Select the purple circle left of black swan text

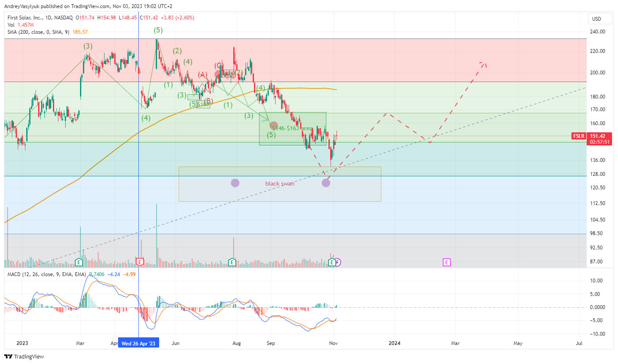[x=235, y=183]
